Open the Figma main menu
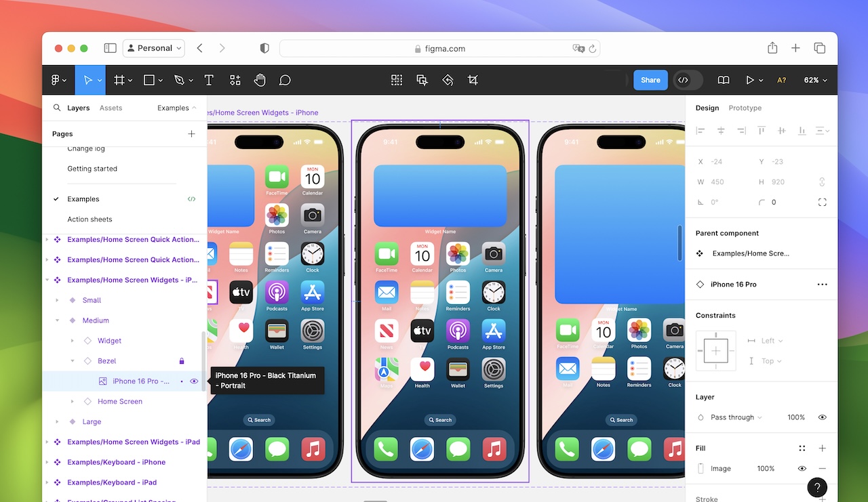Viewport: 868px width, 502px height. tap(58, 80)
